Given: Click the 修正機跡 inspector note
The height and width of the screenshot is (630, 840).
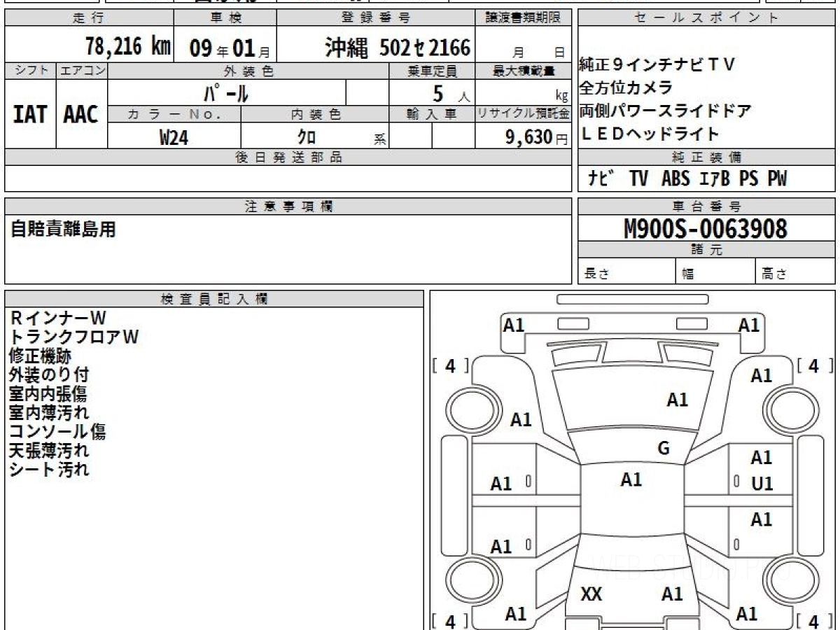Looking at the screenshot, I should [x=40, y=356].
